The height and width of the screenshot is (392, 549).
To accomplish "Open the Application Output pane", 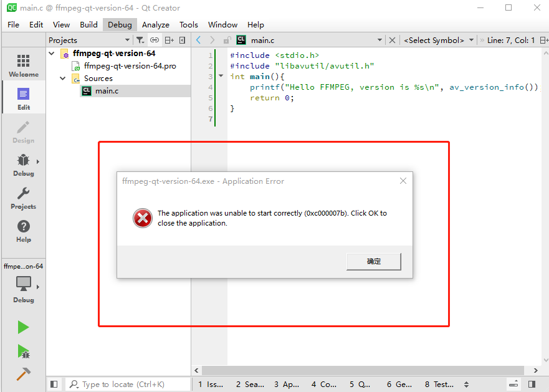I will pos(287,385).
